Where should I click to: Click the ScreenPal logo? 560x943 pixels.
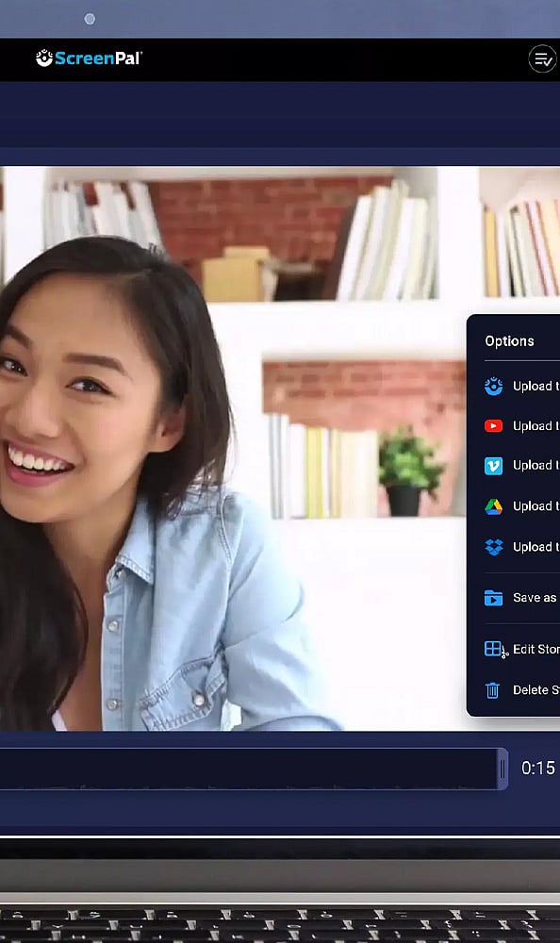click(x=89, y=58)
